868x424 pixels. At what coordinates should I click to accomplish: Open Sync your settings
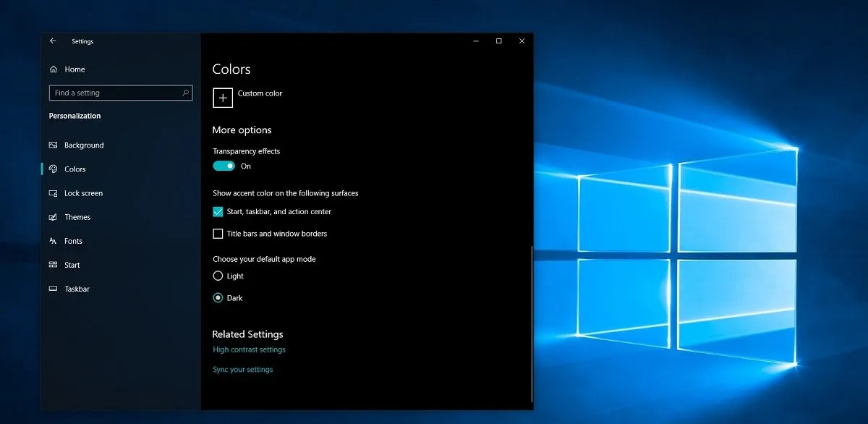[x=242, y=369]
